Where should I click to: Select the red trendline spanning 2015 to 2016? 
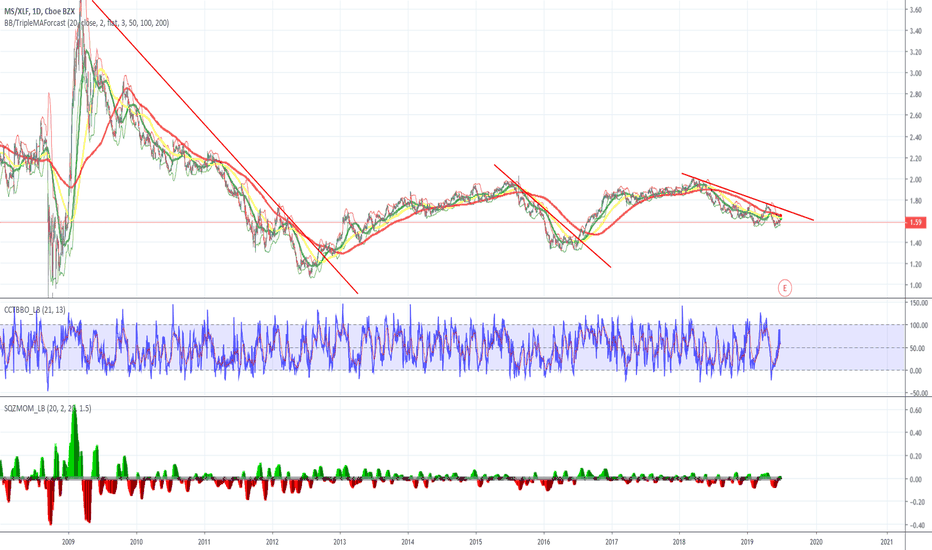(553, 216)
